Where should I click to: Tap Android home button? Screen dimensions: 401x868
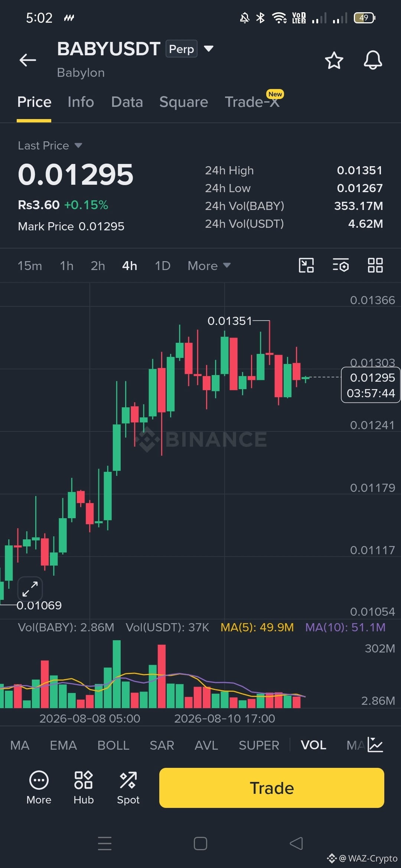tap(200, 843)
